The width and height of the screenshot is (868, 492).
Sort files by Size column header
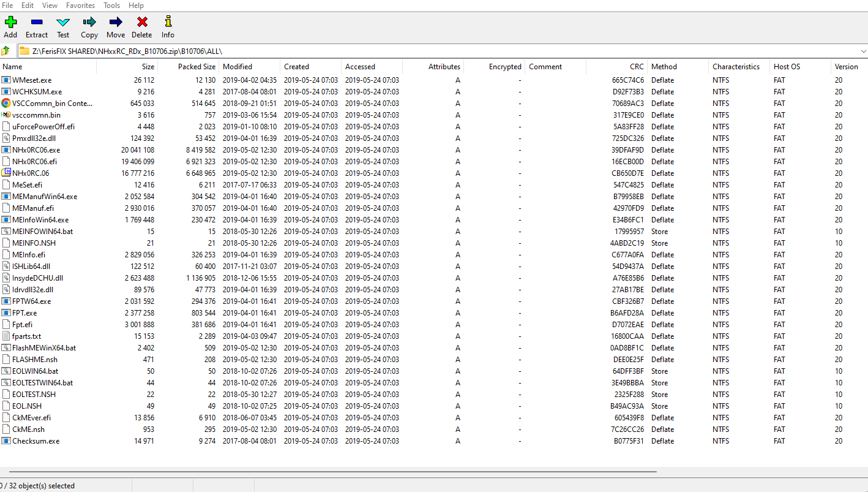tap(148, 67)
